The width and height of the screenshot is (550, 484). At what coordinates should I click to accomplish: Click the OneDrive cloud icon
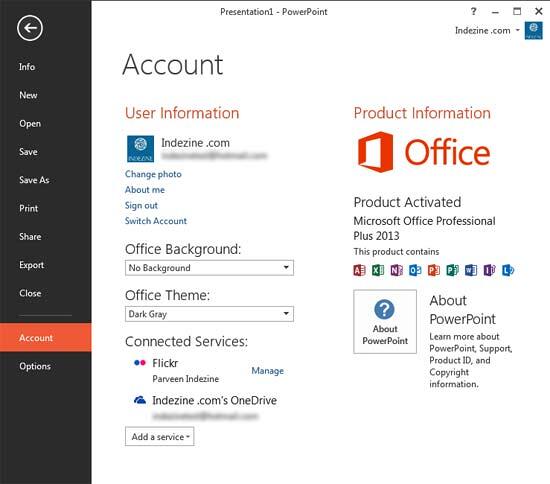(x=140, y=400)
